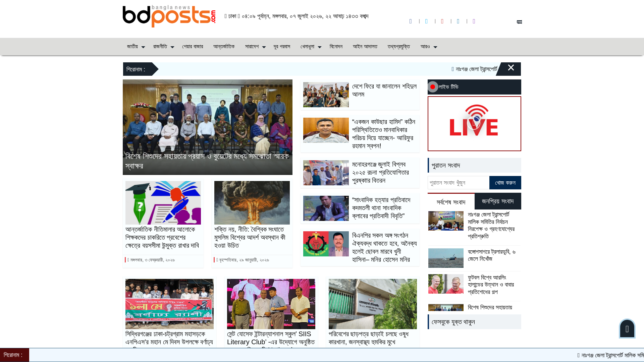This screenshot has height=362, width=644.
Task: Click the খোজ করুন search button
Action: tap(505, 183)
